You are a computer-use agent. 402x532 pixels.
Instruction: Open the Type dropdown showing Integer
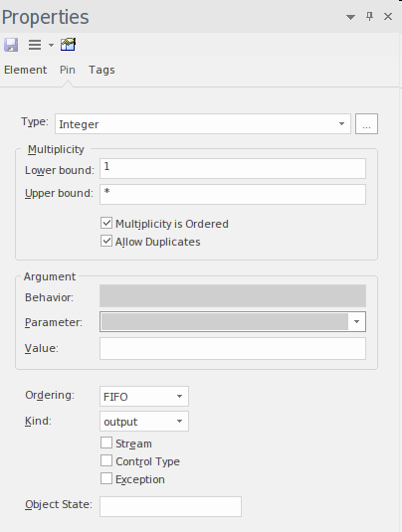(203, 124)
